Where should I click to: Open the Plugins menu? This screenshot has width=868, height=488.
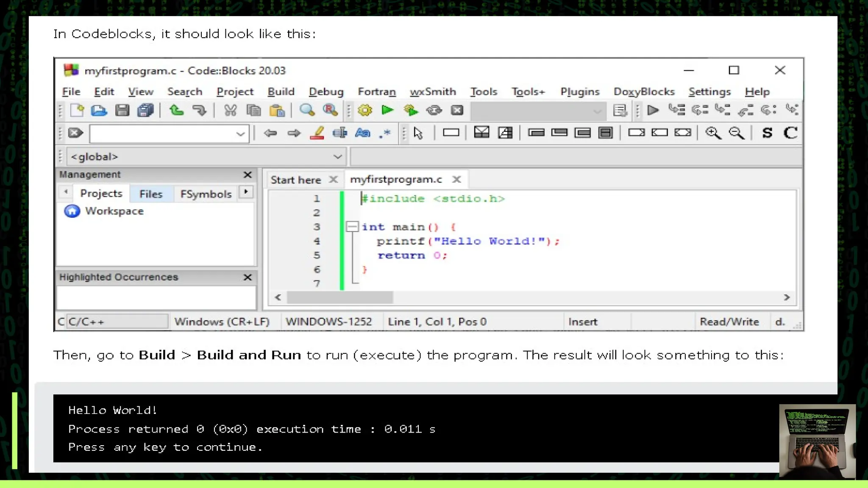[x=580, y=91]
